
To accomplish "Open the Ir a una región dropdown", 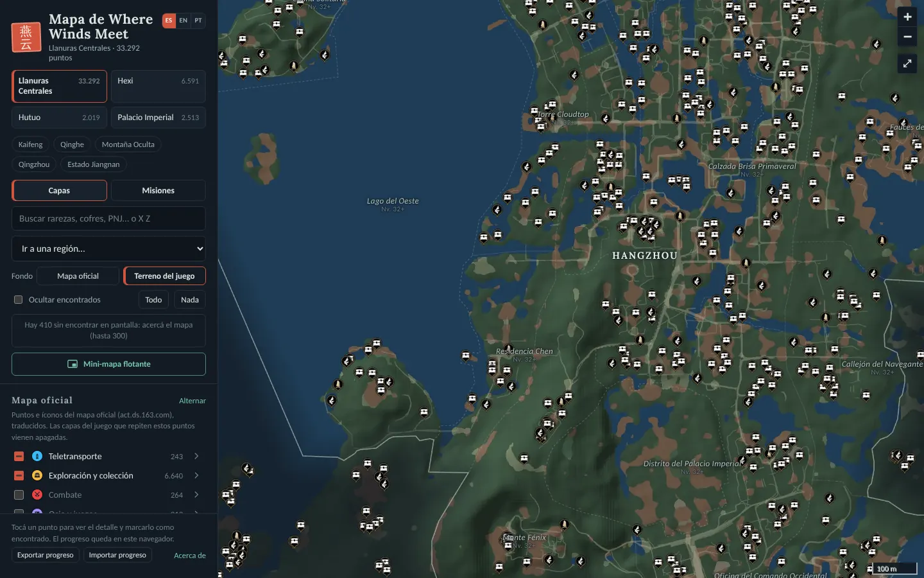I will click(108, 249).
